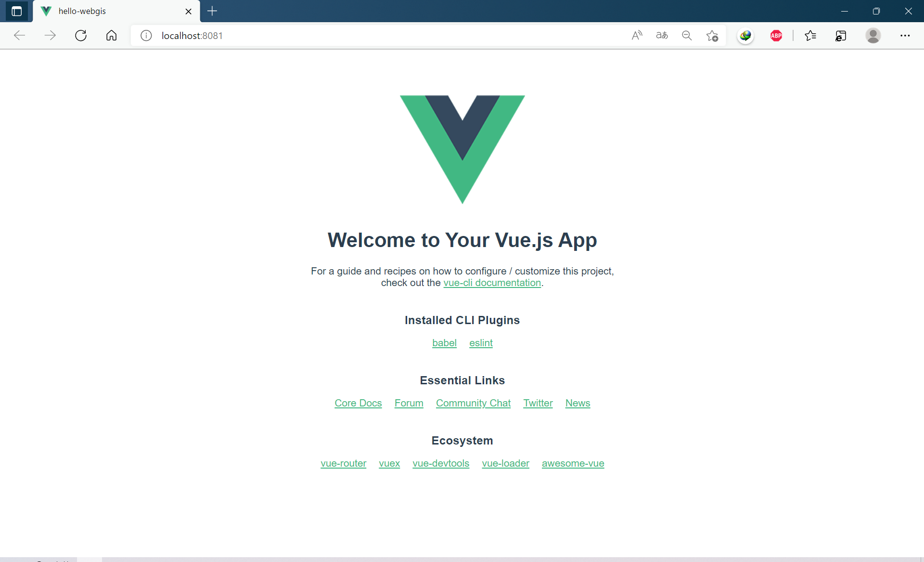Click the Translate page icon

pyautogui.click(x=662, y=36)
